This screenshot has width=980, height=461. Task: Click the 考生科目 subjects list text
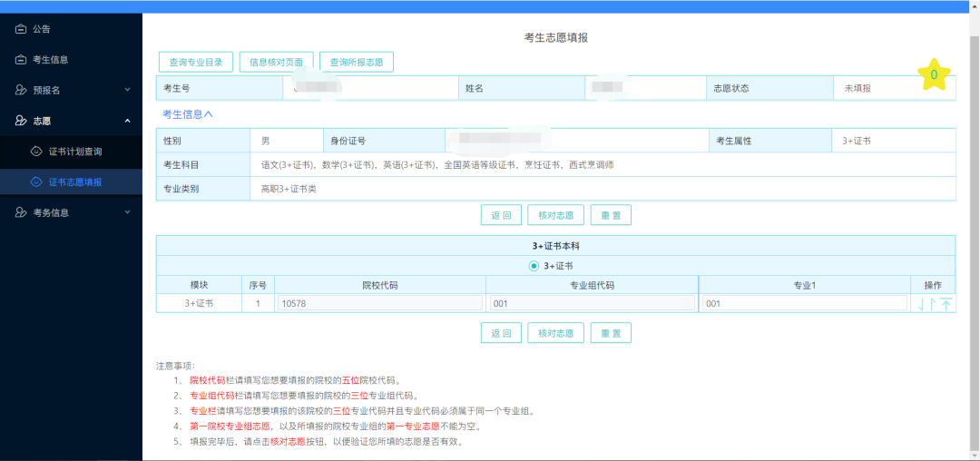pyautogui.click(x=436, y=165)
